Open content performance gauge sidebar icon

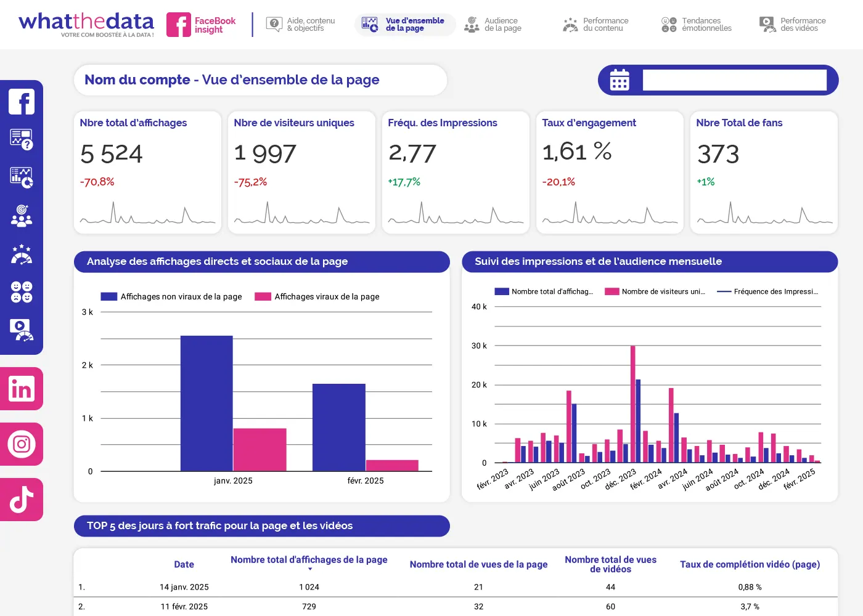pyautogui.click(x=22, y=254)
